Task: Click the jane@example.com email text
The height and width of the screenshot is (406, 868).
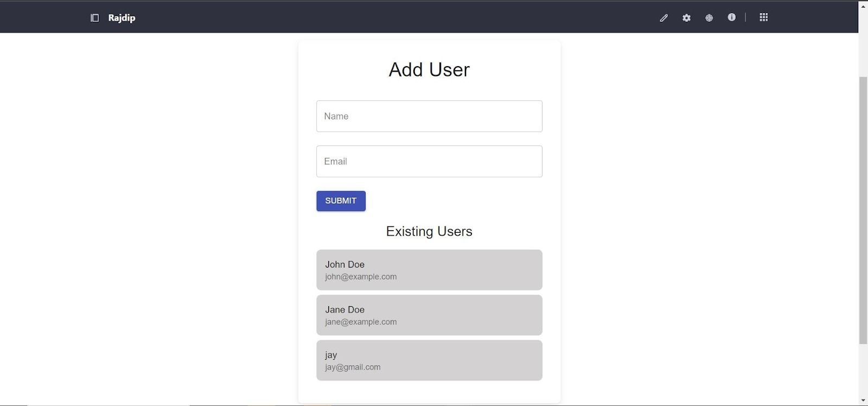Action: [x=361, y=322]
